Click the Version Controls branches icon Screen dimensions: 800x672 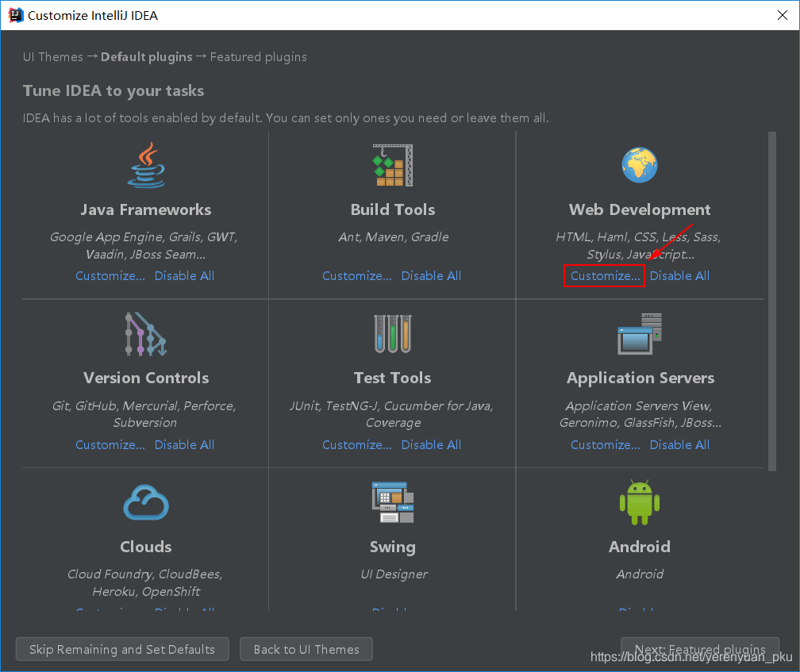click(146, 334)
